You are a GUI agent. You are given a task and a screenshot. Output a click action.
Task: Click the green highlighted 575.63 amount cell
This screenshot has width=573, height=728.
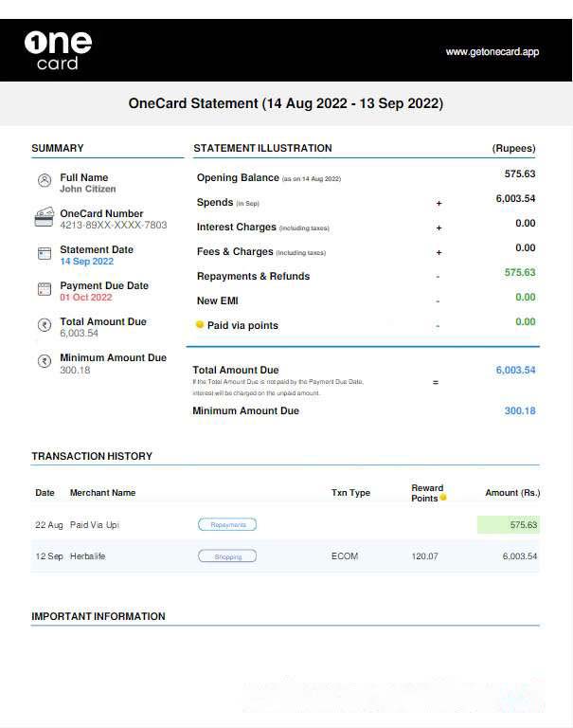[508, 524]
